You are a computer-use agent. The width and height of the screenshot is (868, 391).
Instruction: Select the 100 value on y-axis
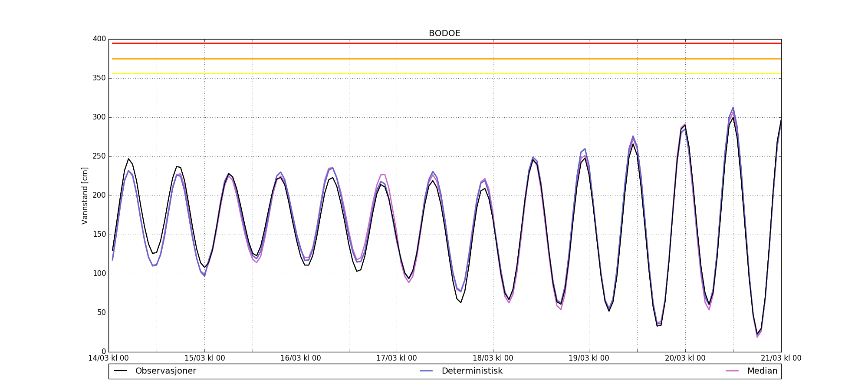99,274
